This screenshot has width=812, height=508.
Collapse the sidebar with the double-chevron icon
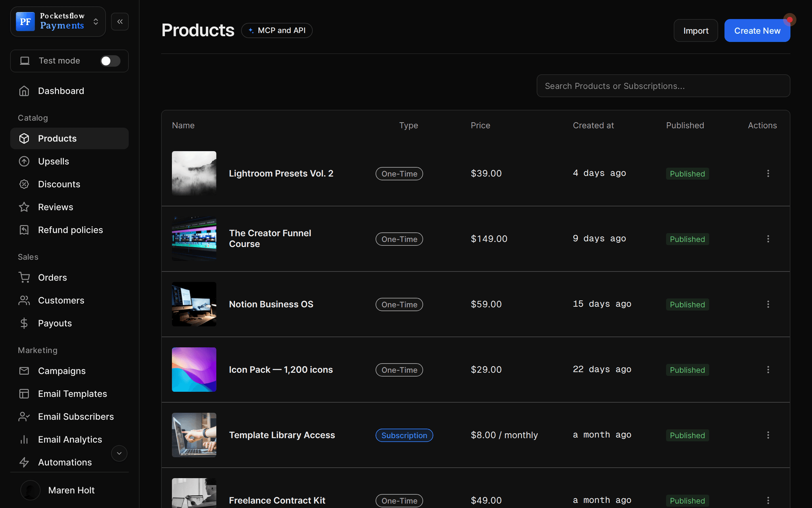pyautogui.click(x=120, y=21)
